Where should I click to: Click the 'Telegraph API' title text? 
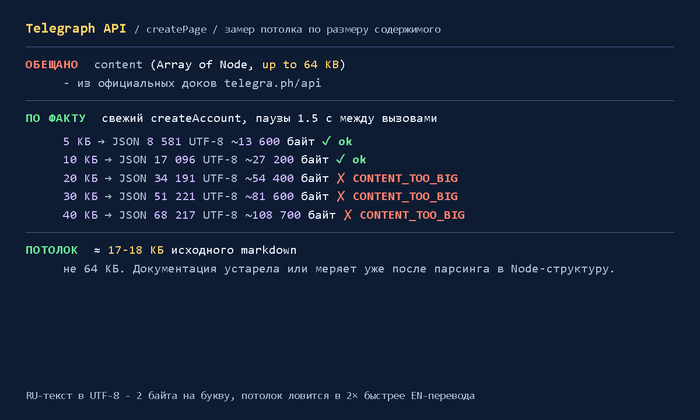tap(76, 29)
